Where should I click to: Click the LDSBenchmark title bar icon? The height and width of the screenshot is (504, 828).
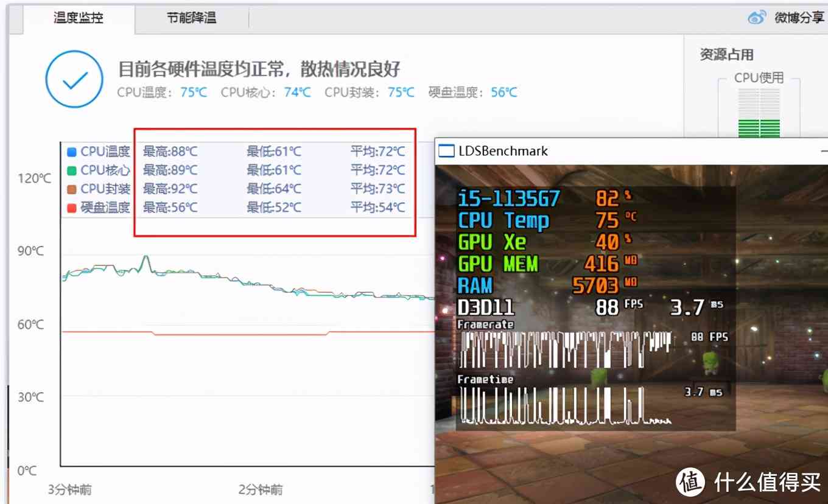pos(447,150)
